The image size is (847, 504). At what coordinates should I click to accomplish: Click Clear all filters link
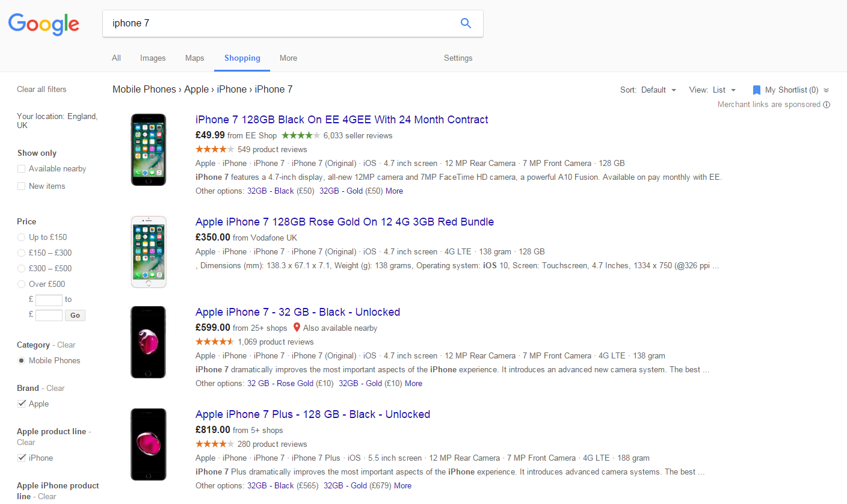tap(42, 90)
